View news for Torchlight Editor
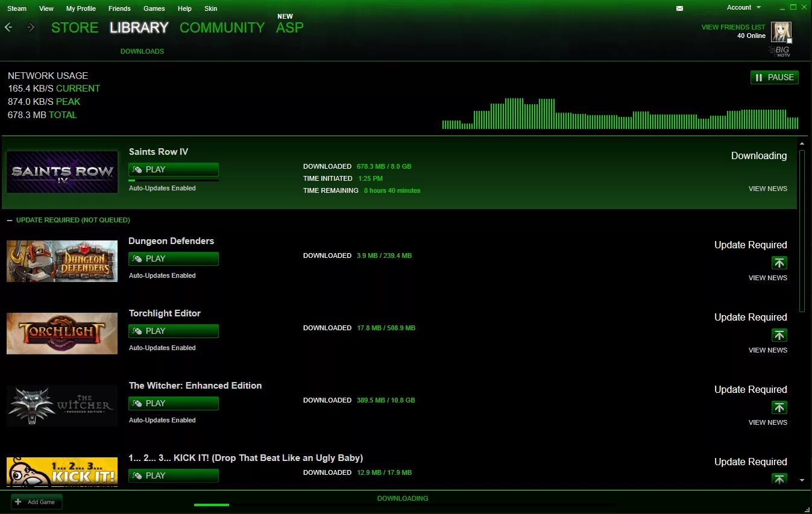 coord(767,350)
